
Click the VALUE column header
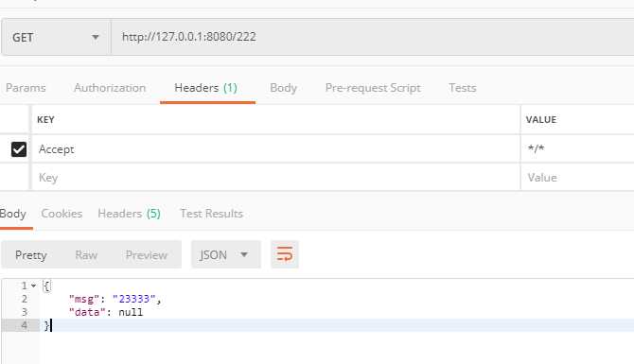(541, 119)
